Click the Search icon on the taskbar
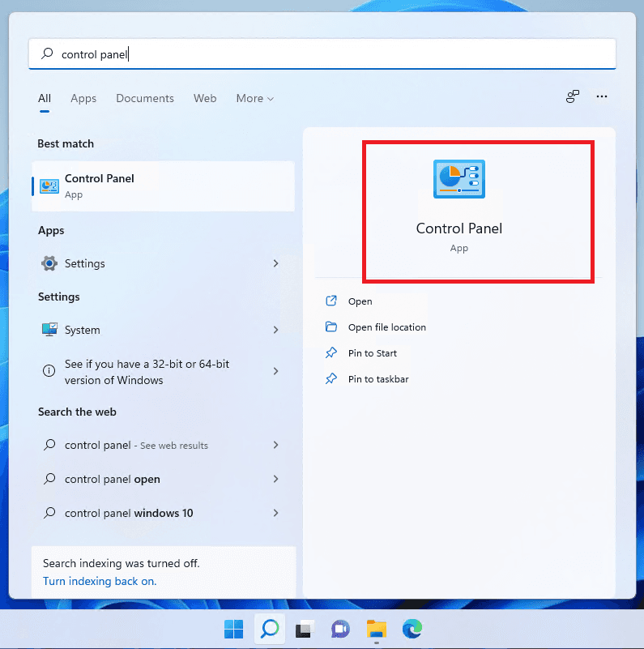The height and width of the screenshot is (649, 644). pos(270,629)
